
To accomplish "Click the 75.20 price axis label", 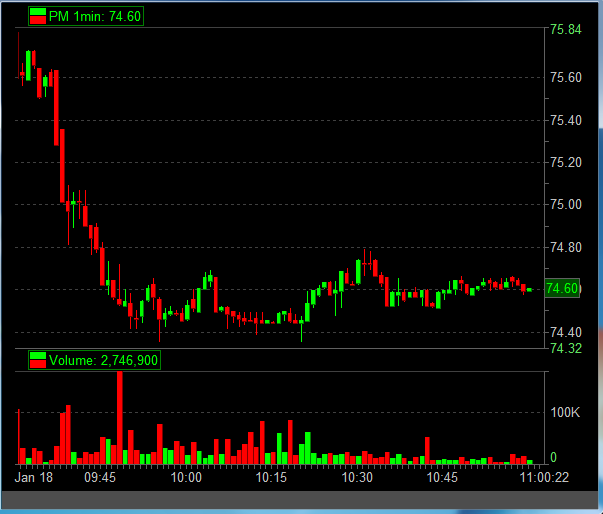I will pyautogui.click(x=566, y=162).
